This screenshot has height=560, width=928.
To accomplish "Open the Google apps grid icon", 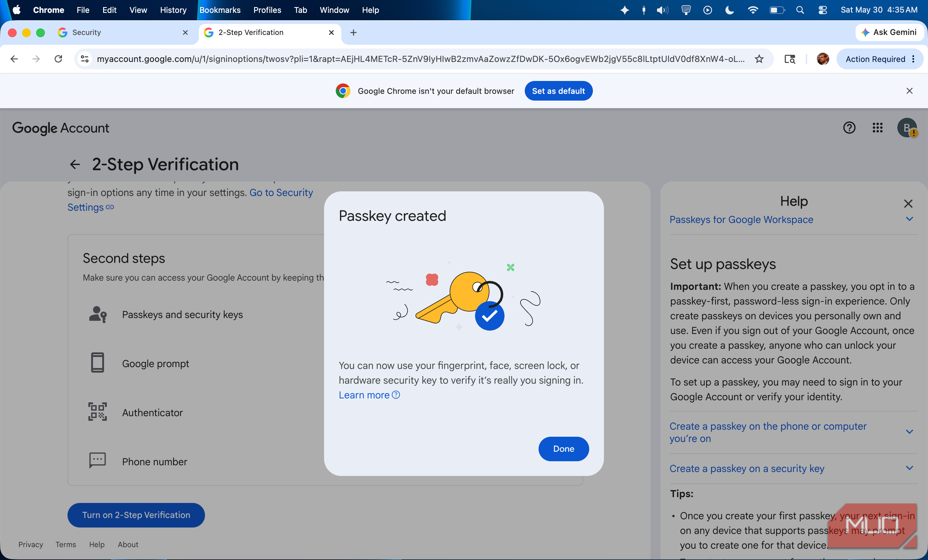I will click(877, 128).
